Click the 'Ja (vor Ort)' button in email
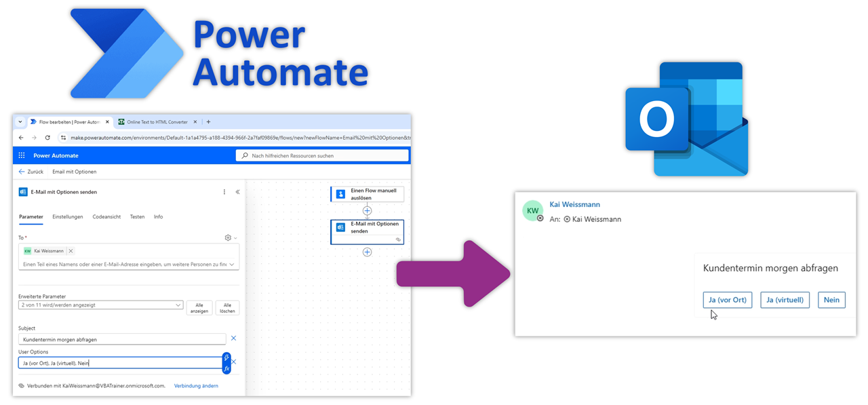Image resolution: width=868 pixels, height=405 pixels. (727, 300)
